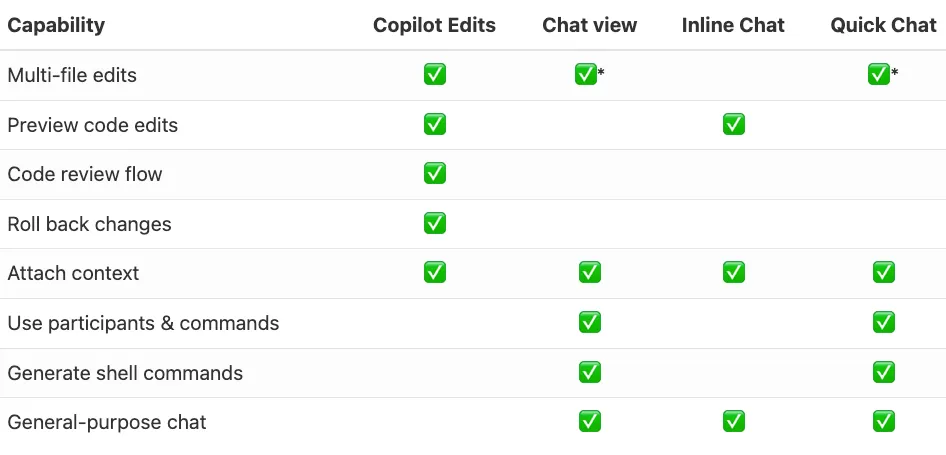Click the Copilot Edits checkmark for Code review flow

[434, 174]
